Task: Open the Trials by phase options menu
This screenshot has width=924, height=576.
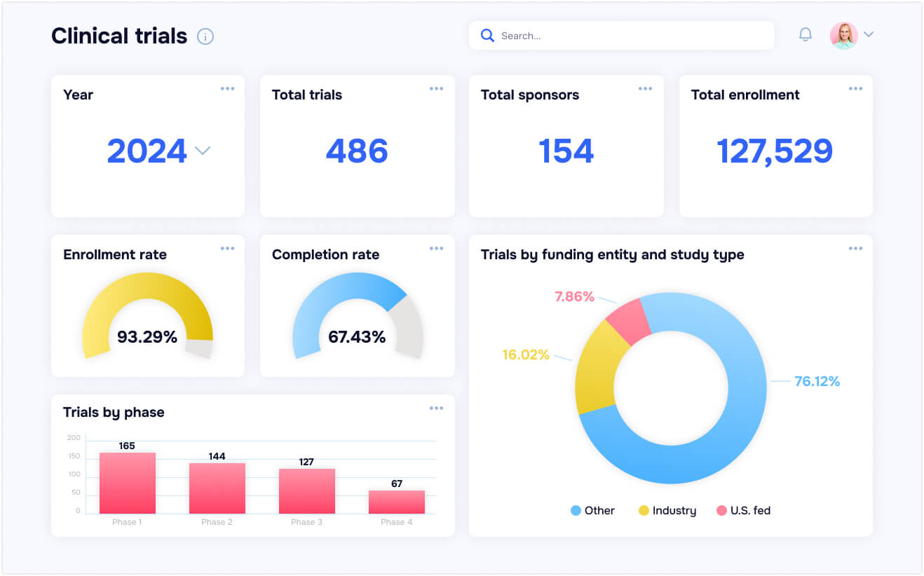Action: pos(436,409)
